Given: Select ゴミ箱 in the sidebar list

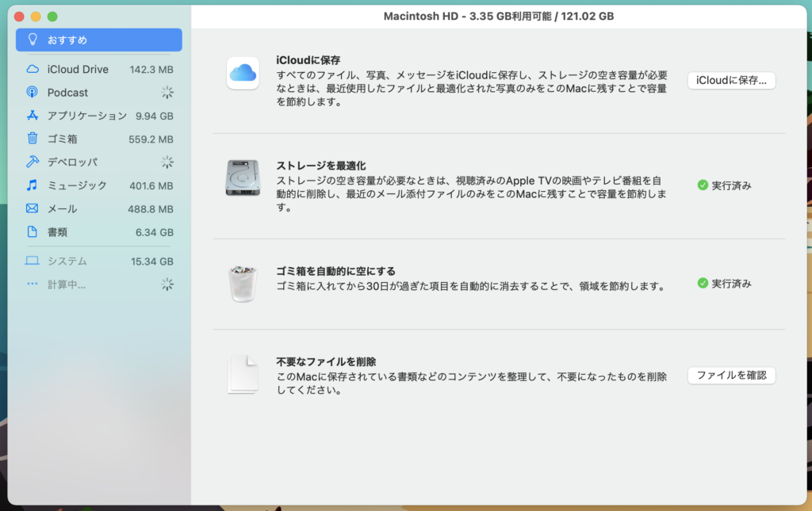Looking at the screenshot, I should (x=99, y=139).
